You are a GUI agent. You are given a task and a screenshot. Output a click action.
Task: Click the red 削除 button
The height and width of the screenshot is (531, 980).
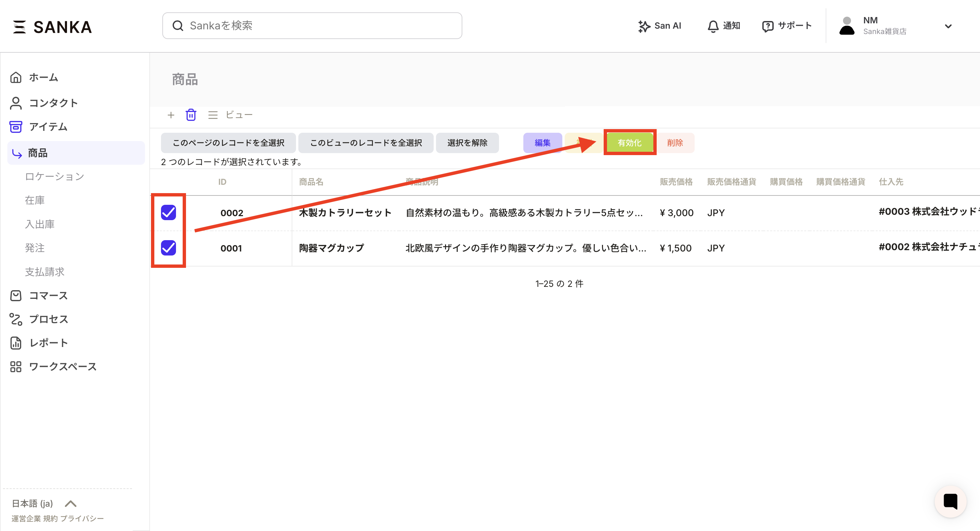point(675,143)
